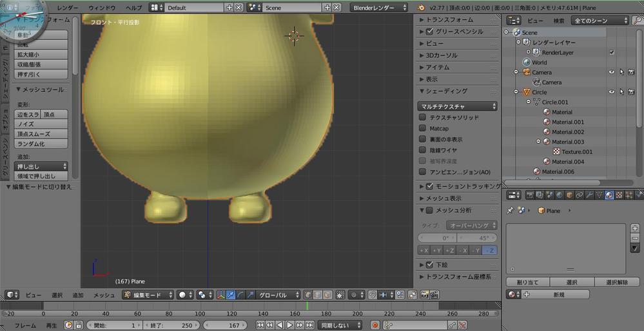Open the ウィンドウ menu

pos(102,8)
